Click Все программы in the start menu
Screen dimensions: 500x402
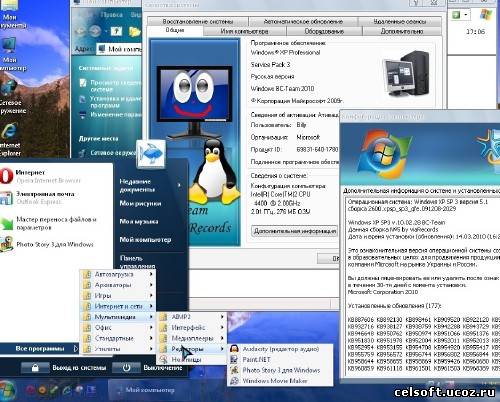click(x=40, y=348)
